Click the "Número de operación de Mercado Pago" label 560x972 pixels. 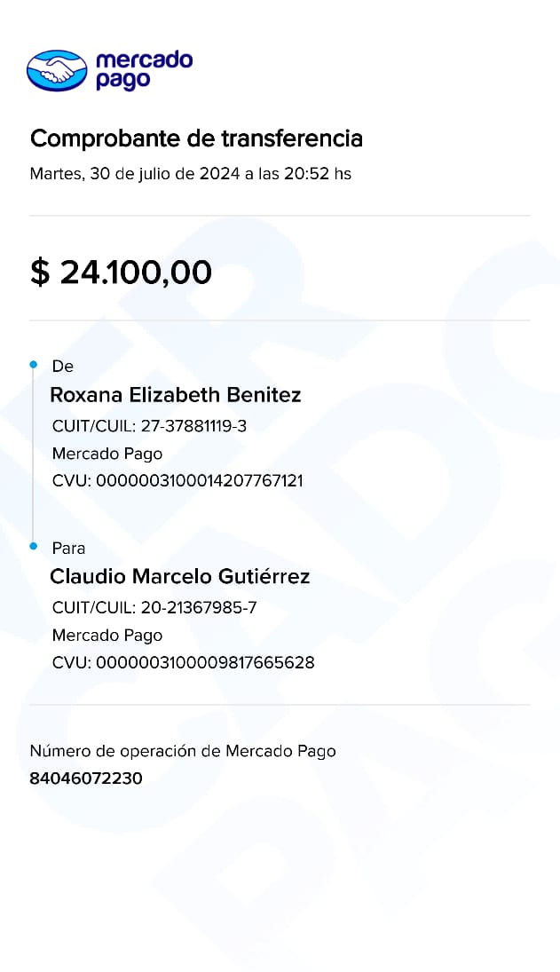click(x=183, y=751)
